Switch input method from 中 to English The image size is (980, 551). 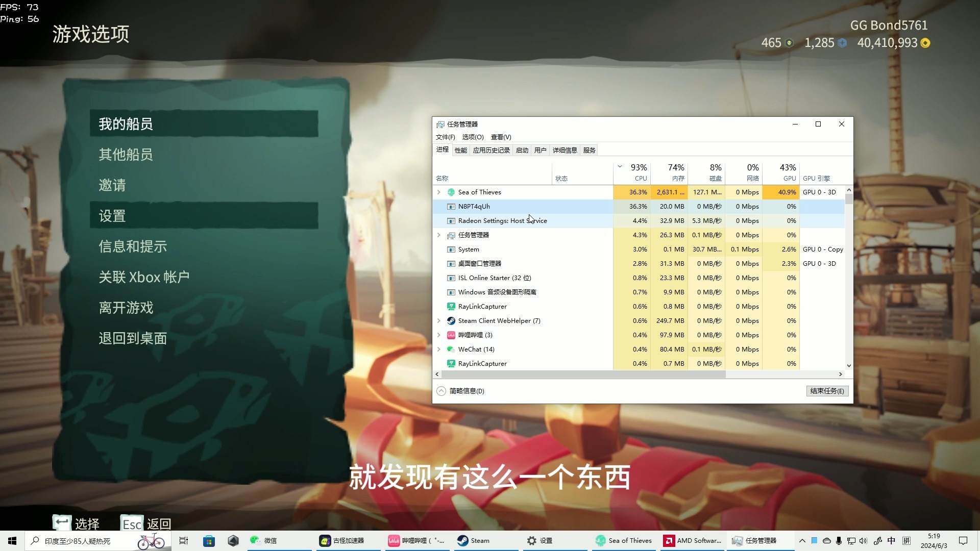[891, 541]
